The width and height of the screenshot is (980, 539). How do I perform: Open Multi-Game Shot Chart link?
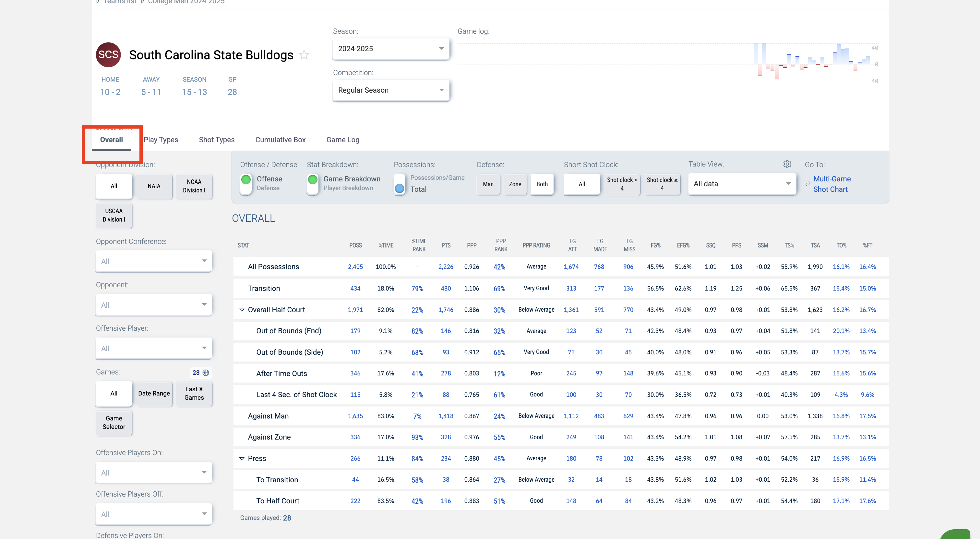pos(831,184)
